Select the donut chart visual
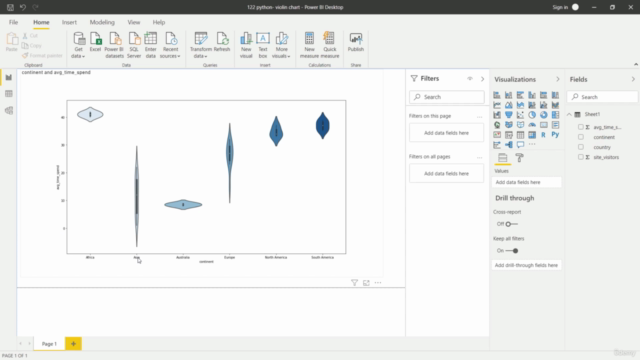 pos(543,115)
